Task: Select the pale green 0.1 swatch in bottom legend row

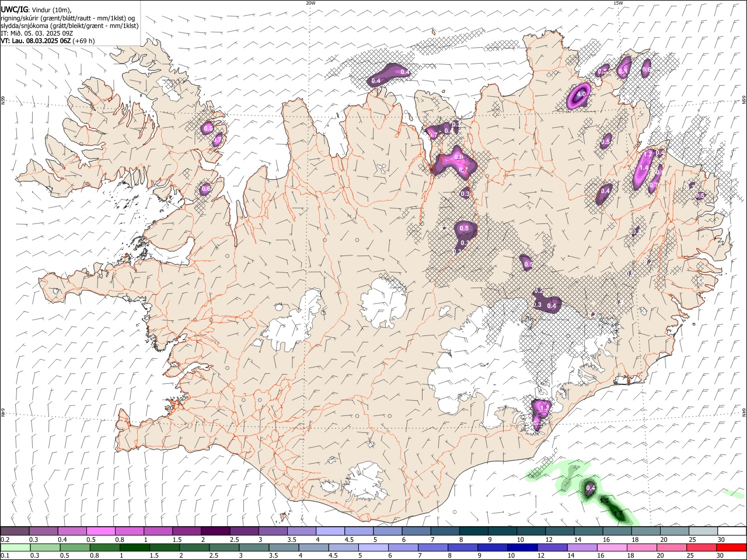Action: [x=15, y=548]
